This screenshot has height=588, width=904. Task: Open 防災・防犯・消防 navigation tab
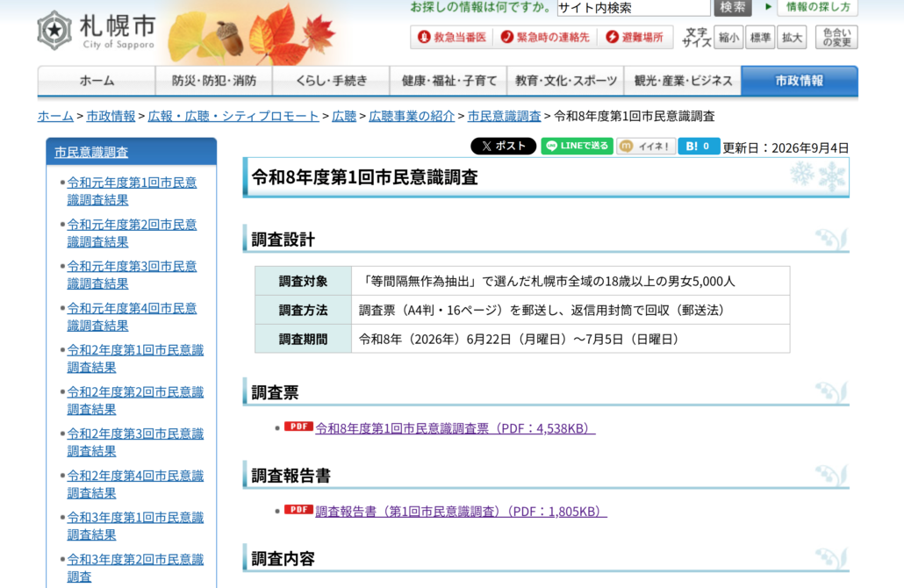coord(214,81)
